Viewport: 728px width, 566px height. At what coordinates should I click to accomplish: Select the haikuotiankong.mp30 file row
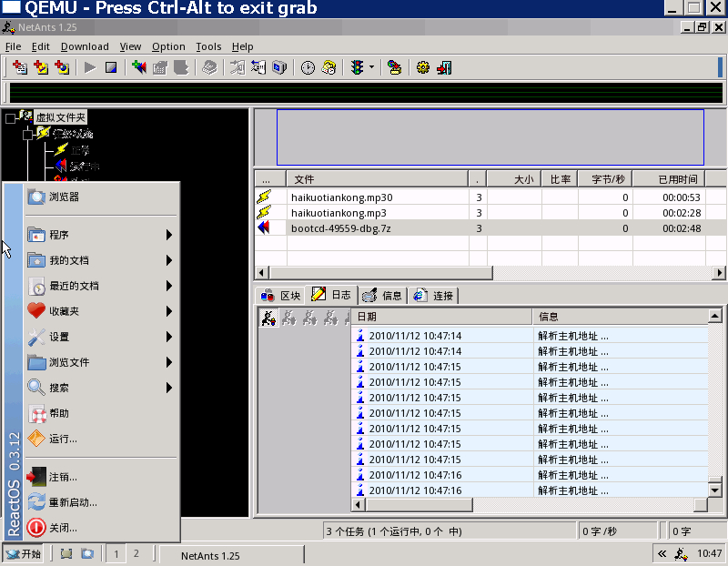click(x=490, y=197)
